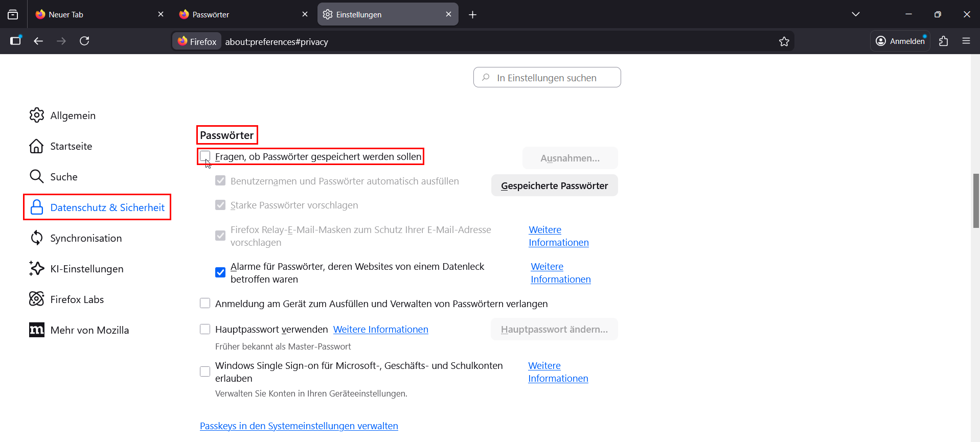
Task: Check the Hauptpasswort verwenden checkbox
Action: (x=205, y=329)
